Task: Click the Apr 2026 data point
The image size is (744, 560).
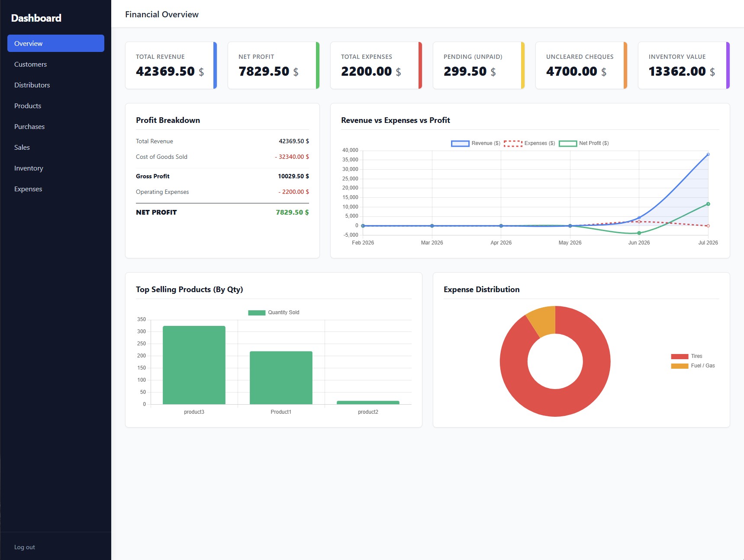Action: [501, 226]
